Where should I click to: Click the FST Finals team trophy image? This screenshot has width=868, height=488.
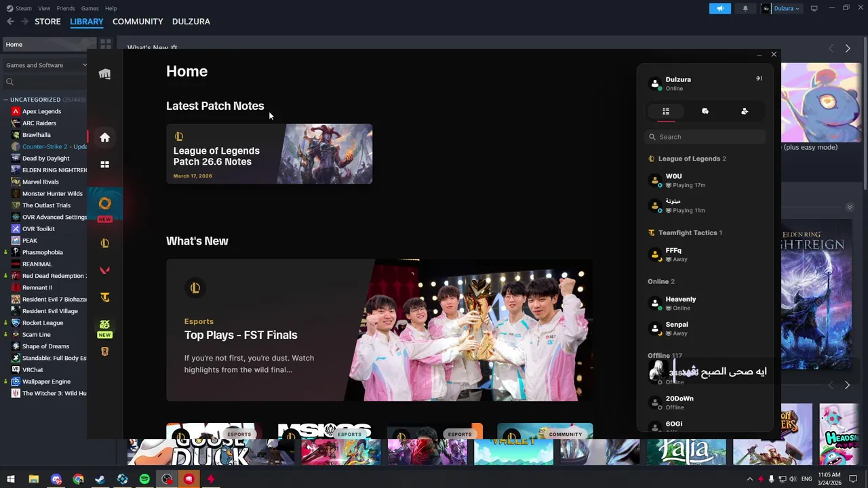coord(468,329)
